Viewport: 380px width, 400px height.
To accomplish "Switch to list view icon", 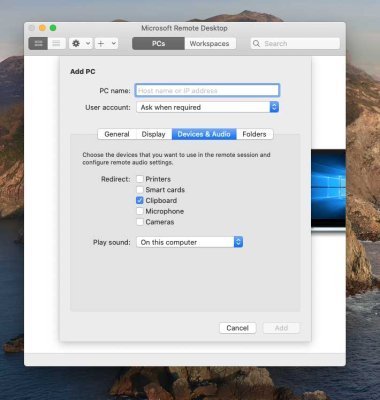I will coord(56,43).
